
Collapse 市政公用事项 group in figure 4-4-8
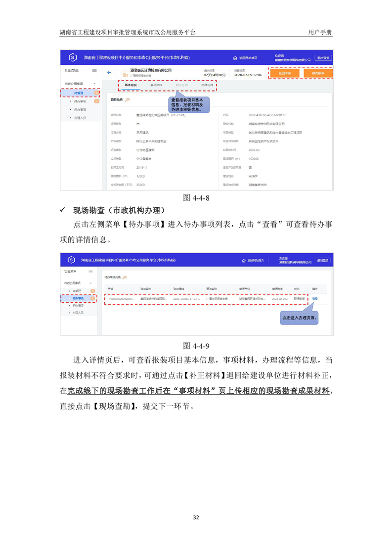pyautogui.click(x=94, y=84)
